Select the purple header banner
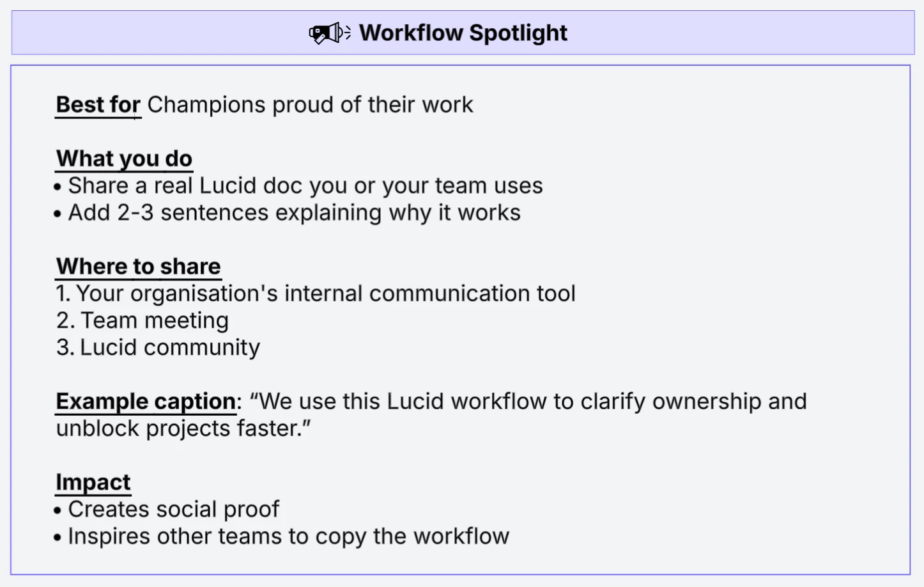Image resolution: width=924 pixels, height=587 pixels. [x=463, y=33]
